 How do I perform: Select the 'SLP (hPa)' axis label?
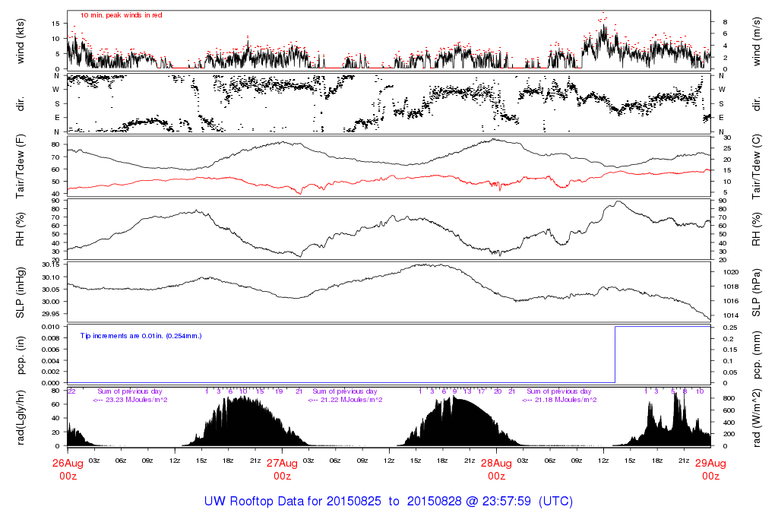[756, 293]
